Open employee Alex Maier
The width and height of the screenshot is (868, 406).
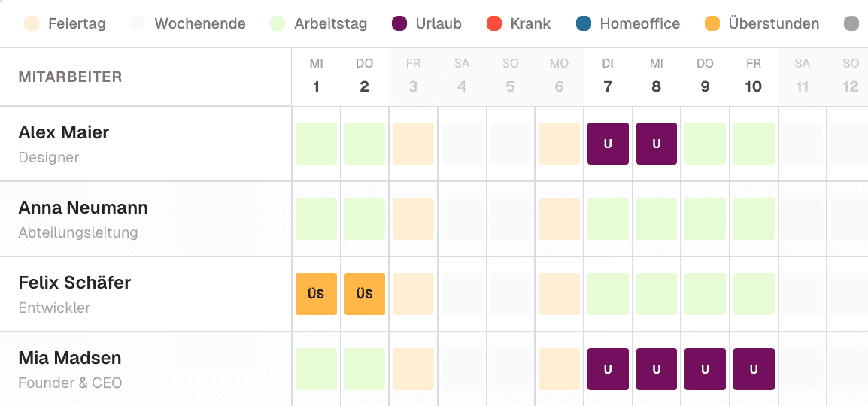64,133
